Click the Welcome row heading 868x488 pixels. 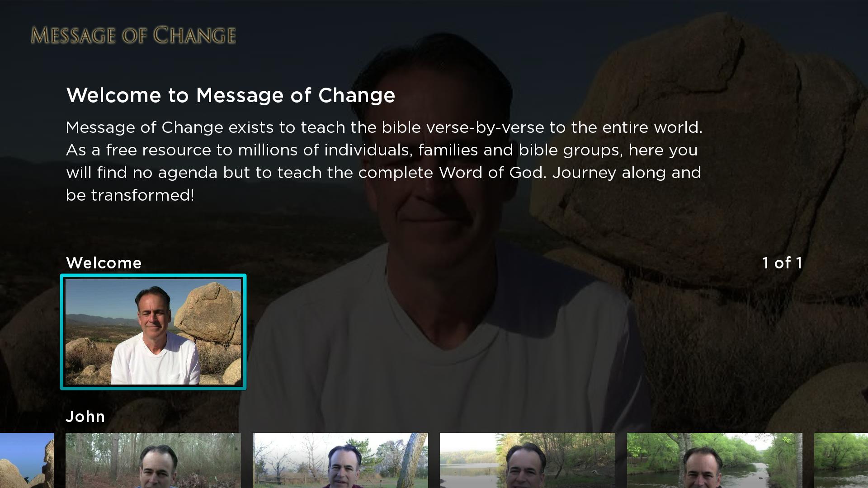(x=104, y=263)
